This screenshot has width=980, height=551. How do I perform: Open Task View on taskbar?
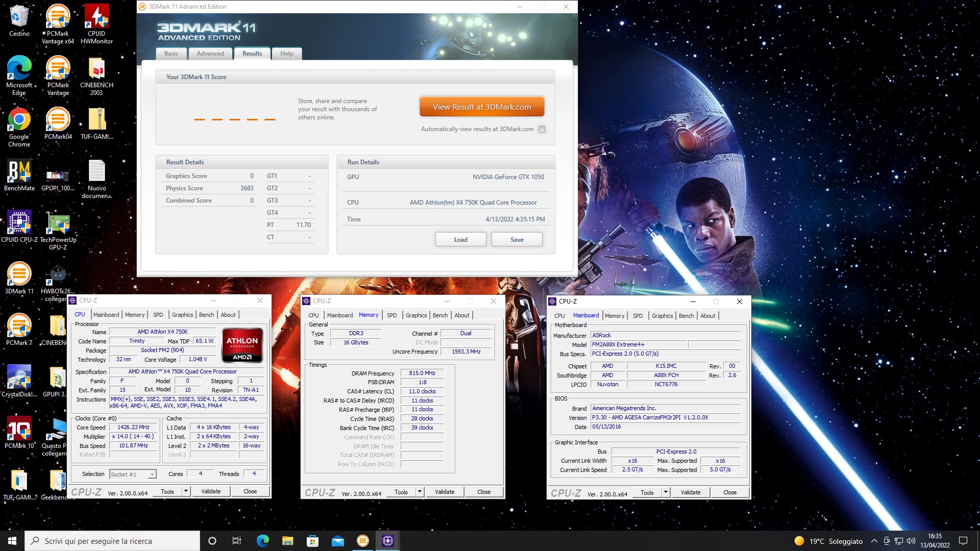pyautogui.click(x=237, y=541)
